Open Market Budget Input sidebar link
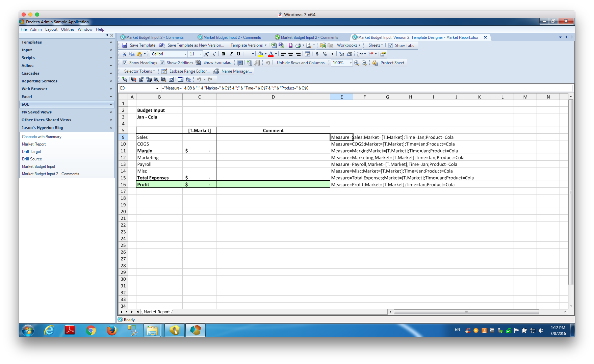This screenshot has width=594, height=364. [x=38, y=166]
